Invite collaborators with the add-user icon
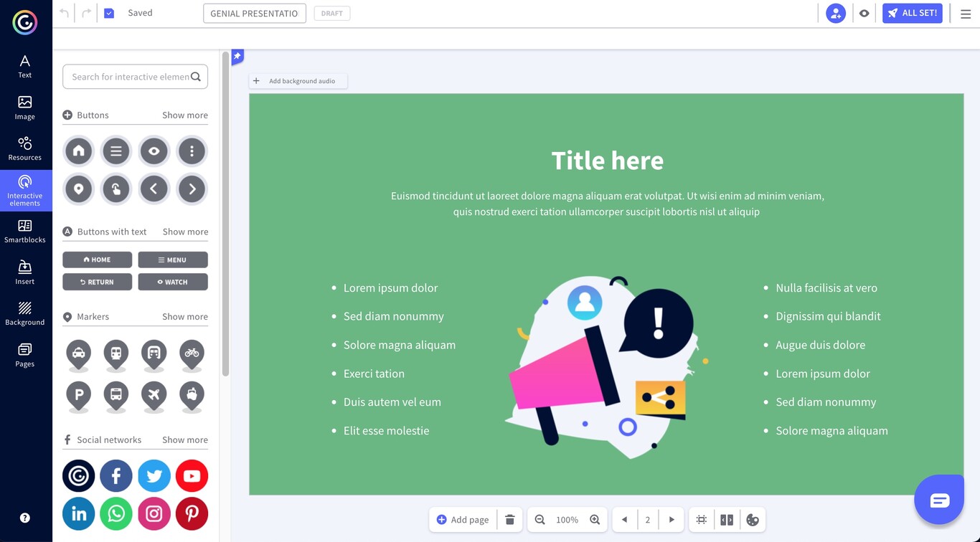 tap(835, 13)
